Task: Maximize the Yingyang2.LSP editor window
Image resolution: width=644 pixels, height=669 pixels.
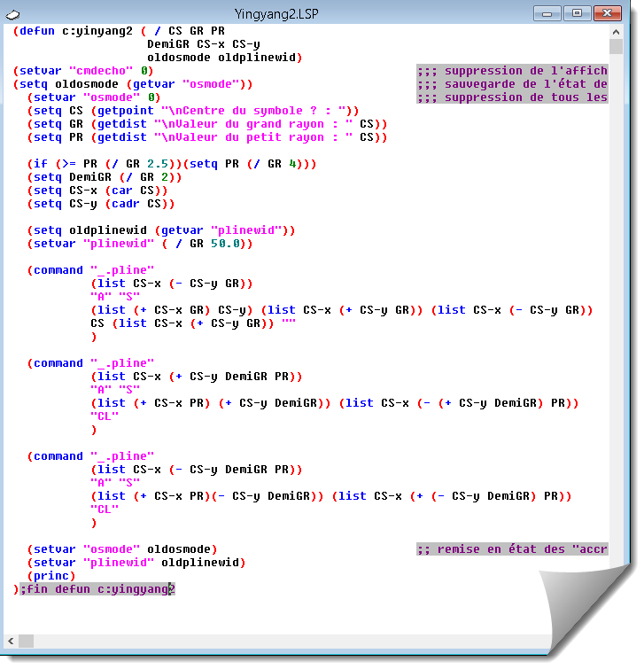Action: 577,12
